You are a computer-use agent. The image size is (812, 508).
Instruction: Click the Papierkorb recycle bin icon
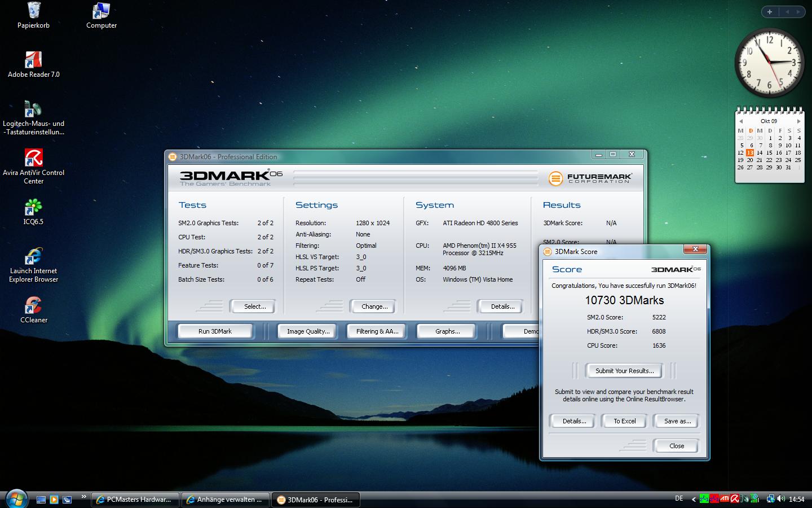33,11
